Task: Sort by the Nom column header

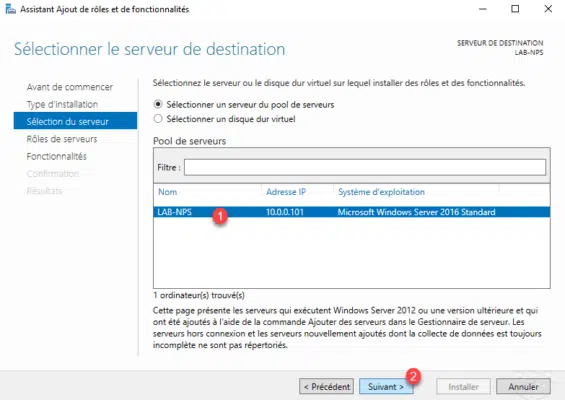Action: click(168, 192)
